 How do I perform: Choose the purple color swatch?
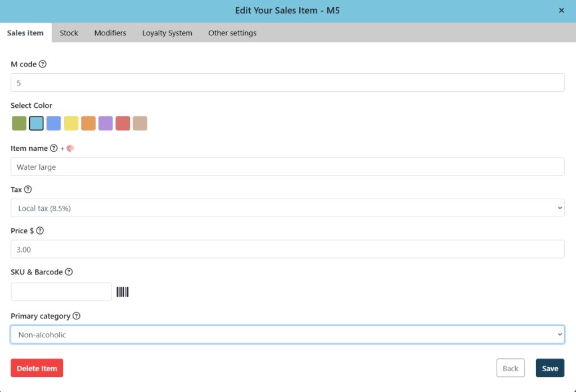(106, 123)
